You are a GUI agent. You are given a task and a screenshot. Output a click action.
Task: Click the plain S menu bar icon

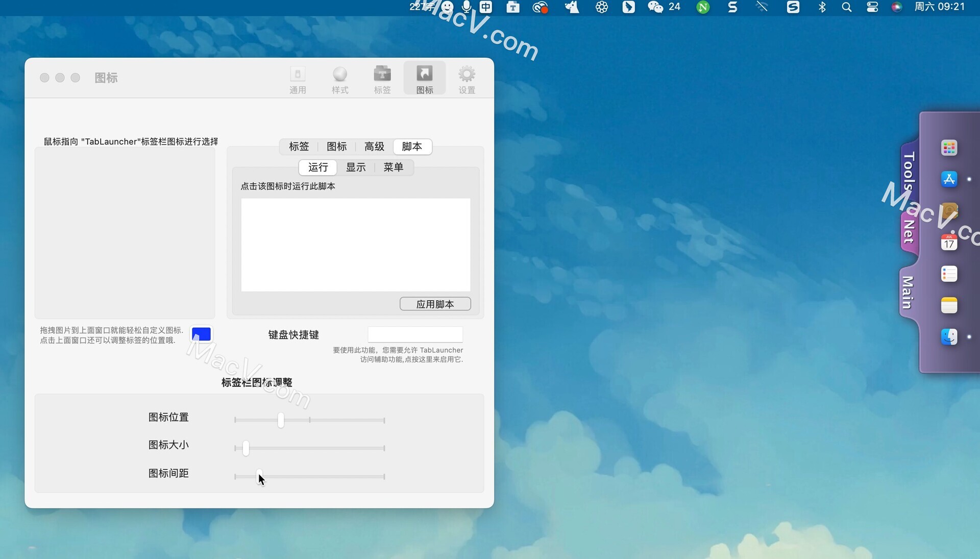coord(732,7)
